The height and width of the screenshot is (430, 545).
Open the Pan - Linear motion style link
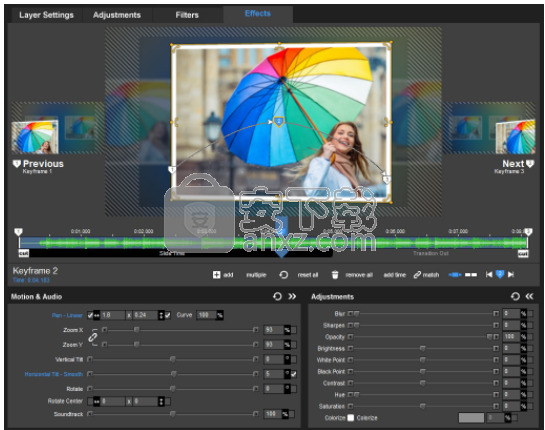(x=67, y=315)
